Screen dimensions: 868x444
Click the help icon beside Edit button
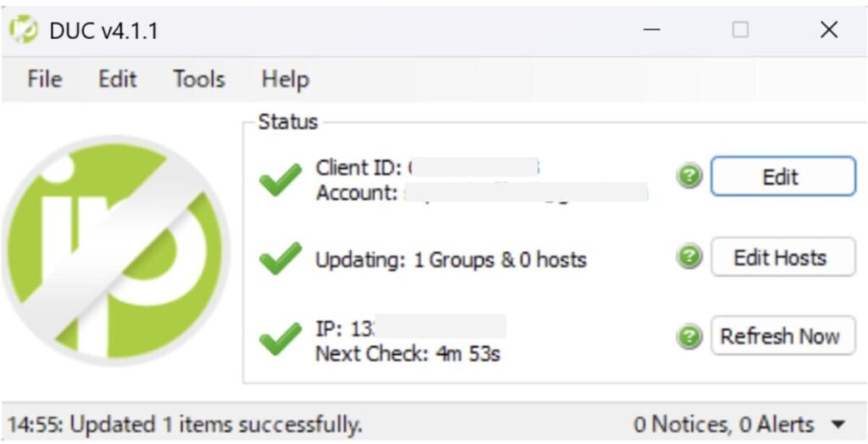click(690, 176)
